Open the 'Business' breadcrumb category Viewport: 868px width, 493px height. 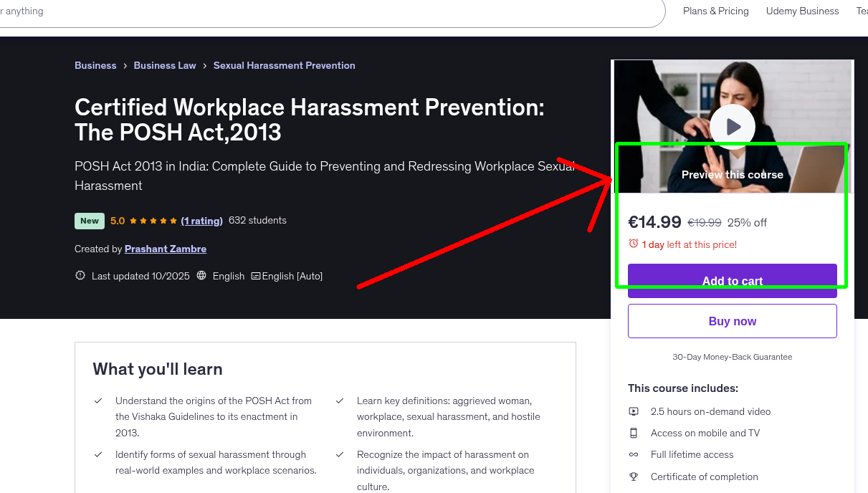pyautogui.click(x=95, y=65)
